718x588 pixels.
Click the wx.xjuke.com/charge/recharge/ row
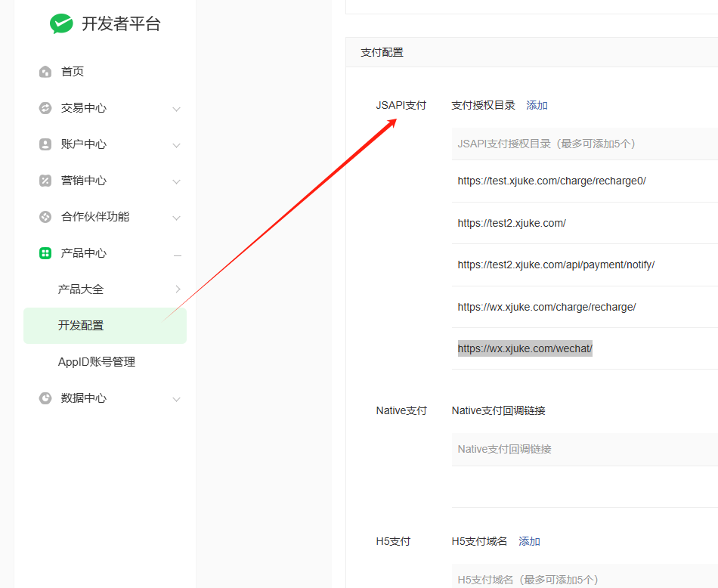tap(585, 307)
